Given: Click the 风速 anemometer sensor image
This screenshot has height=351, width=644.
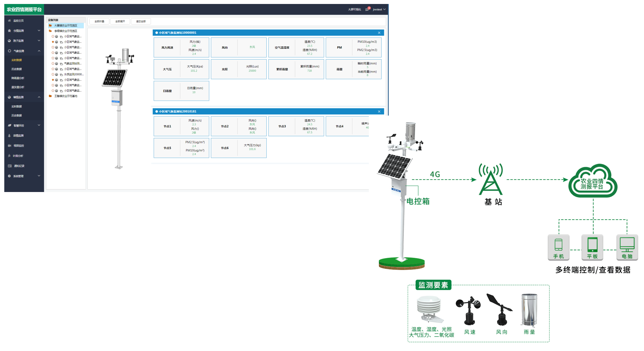Looking at the screenshot, I should click(469, 311).
